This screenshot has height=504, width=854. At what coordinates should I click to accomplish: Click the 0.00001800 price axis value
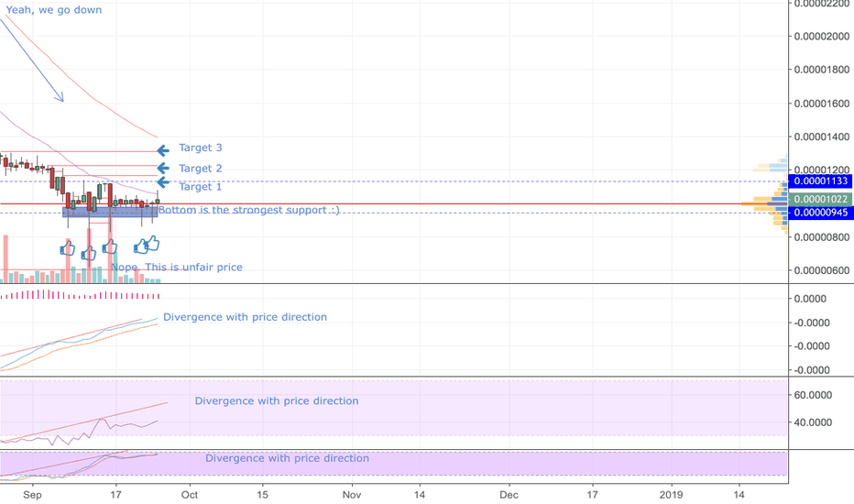click(x=821, y=70)
